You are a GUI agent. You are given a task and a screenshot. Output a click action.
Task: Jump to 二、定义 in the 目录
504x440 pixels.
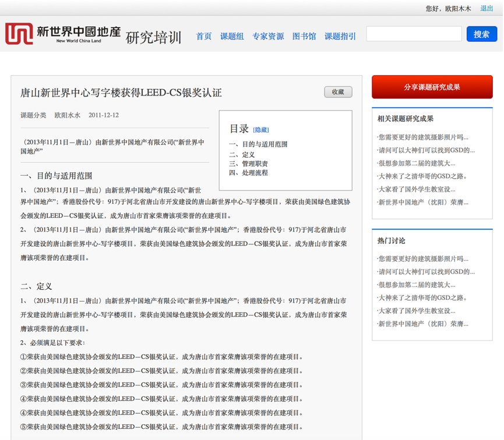coord(242,154)
